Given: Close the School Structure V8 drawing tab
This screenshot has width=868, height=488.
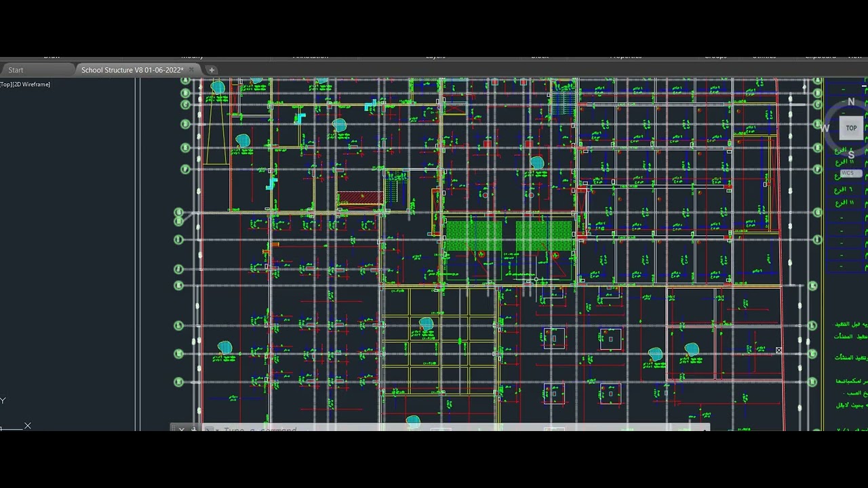Looking at the screenshot, I should [192, 70].
